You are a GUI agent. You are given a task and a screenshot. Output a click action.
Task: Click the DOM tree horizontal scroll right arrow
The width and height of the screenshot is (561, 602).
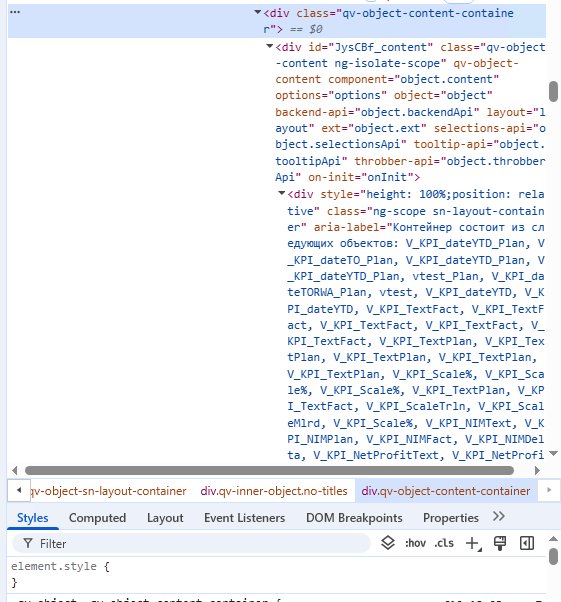537,470
